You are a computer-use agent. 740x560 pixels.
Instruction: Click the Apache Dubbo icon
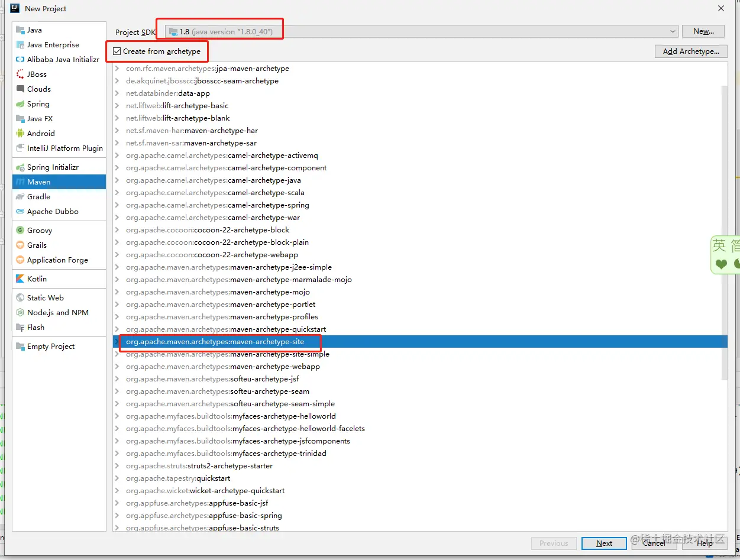[20, 212]
